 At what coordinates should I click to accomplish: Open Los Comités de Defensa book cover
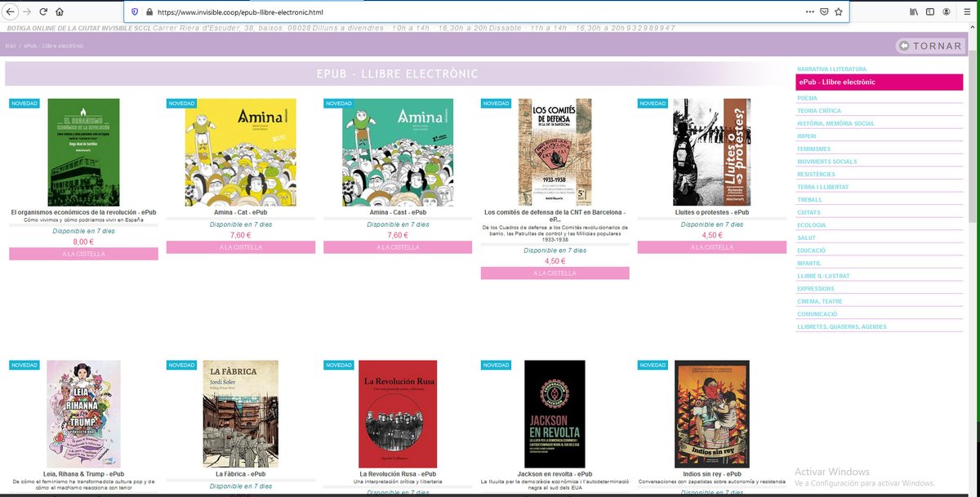[555, 153]
